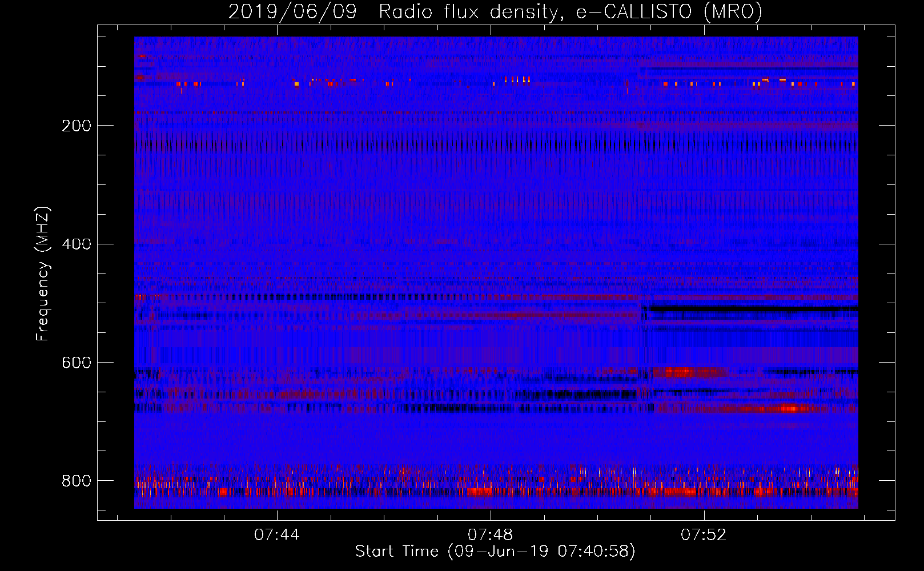
Task: Click the 'Start Time (09-Jun-19 07:40:58)' label
Action: 495,552
